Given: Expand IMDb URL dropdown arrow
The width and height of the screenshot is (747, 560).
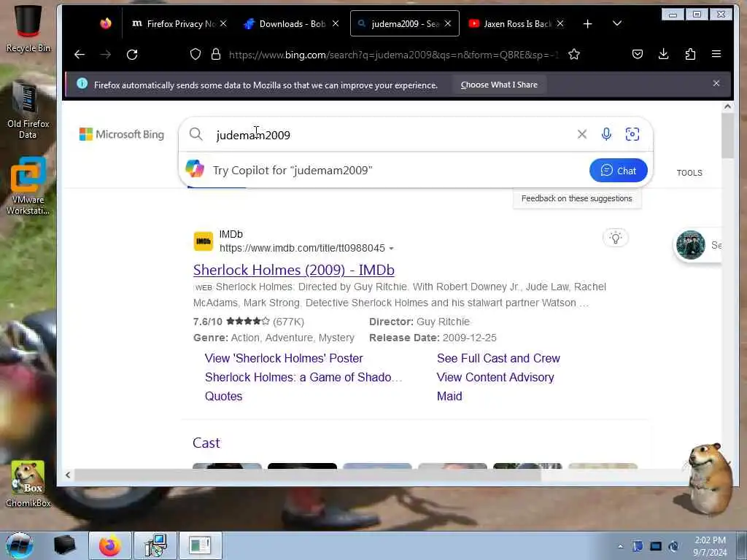Looking at the screenshot, I should point(391,249).
